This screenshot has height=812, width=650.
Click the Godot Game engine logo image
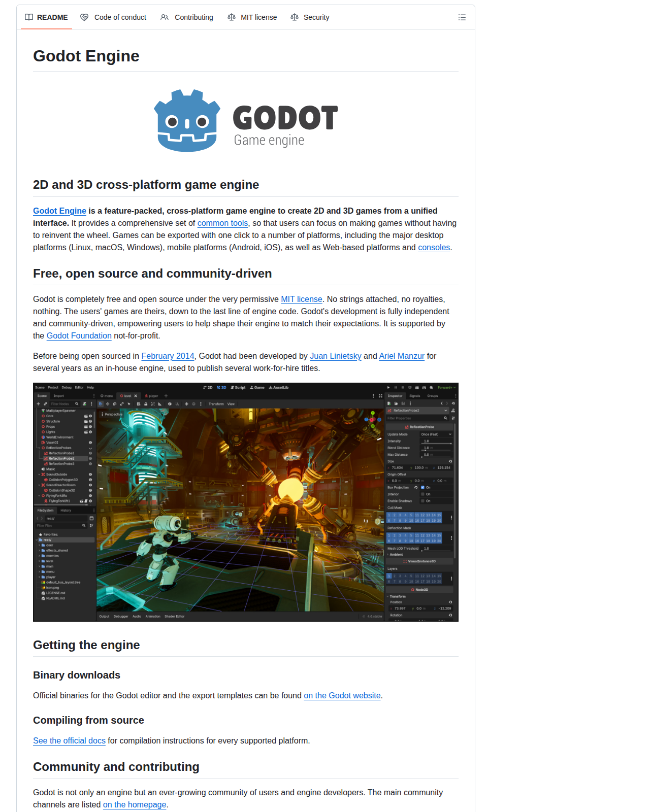click(x=246, y=121)
